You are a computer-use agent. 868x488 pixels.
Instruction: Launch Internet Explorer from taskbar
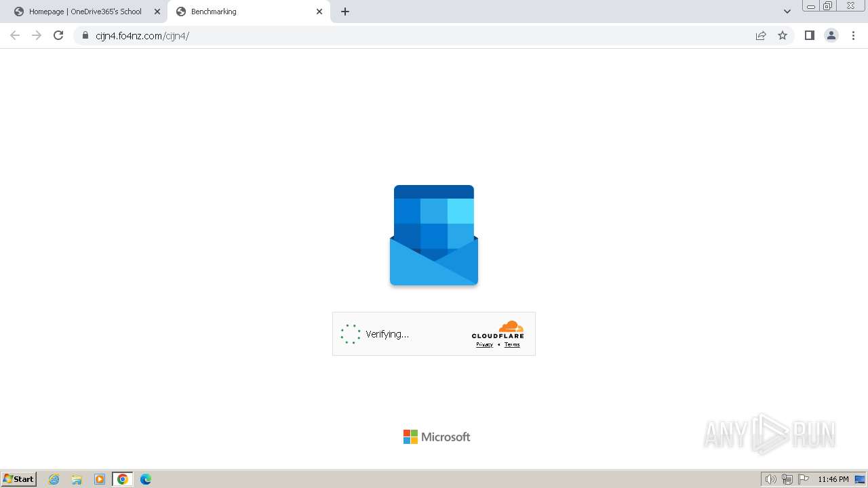pos(54,479)
